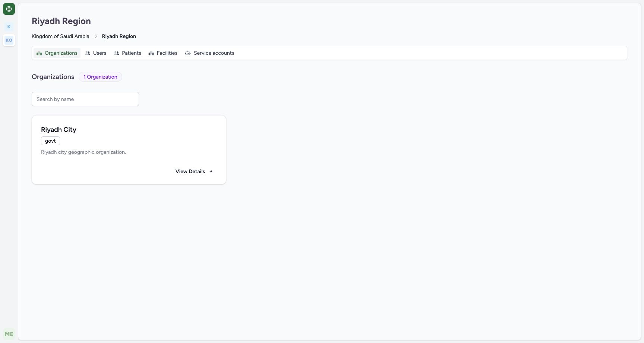Go to Kingdom of Saudi Arabia breadcrumb

(60, 36)
